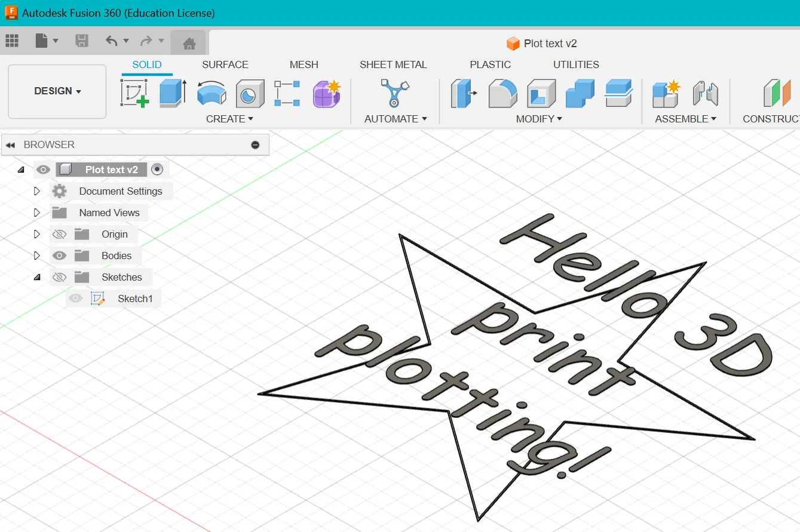Select Sketch1 in the browser tree
This screenshot has height=532, width=800.
pyautogui.click(x=135, y=299)
